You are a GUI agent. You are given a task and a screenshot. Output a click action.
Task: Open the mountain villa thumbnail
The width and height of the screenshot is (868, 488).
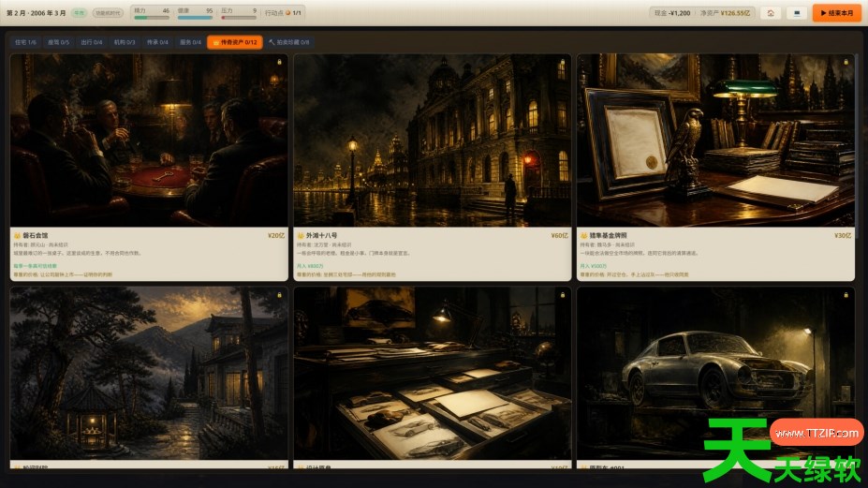pos(149,373)
